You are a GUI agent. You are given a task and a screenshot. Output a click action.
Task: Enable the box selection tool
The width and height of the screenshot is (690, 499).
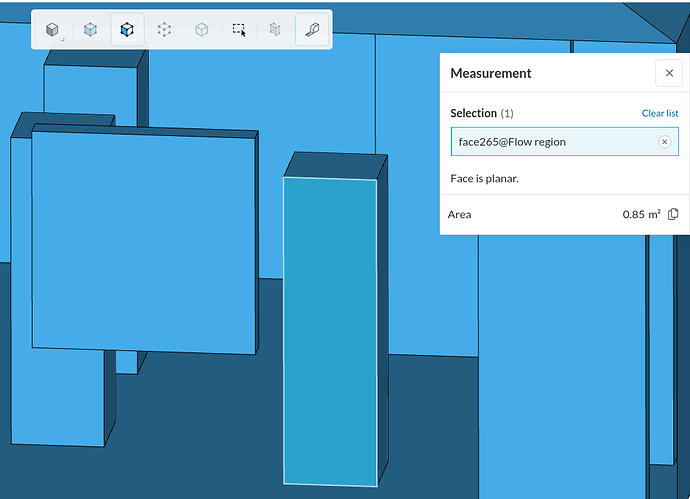[239, 29]
